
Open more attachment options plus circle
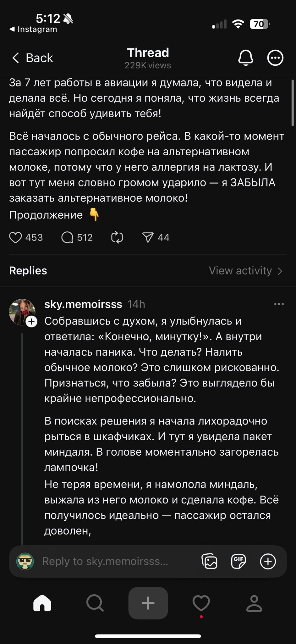tap(268, 561)
